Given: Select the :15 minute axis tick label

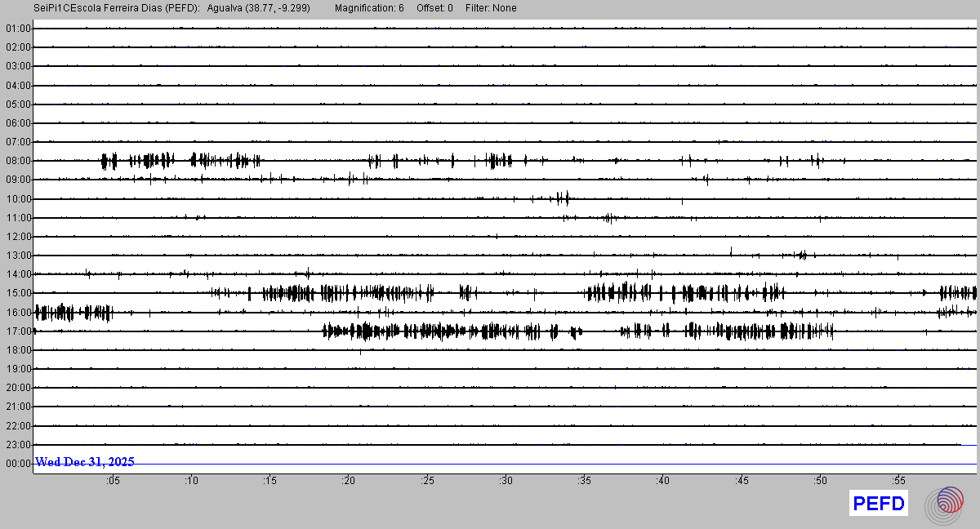Looking at the screenshot, I should coord(269,481).
